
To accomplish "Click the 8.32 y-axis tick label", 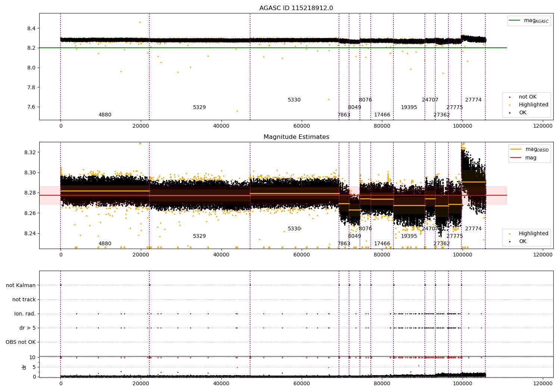I will pyautogui.click(x=30, y=152).
